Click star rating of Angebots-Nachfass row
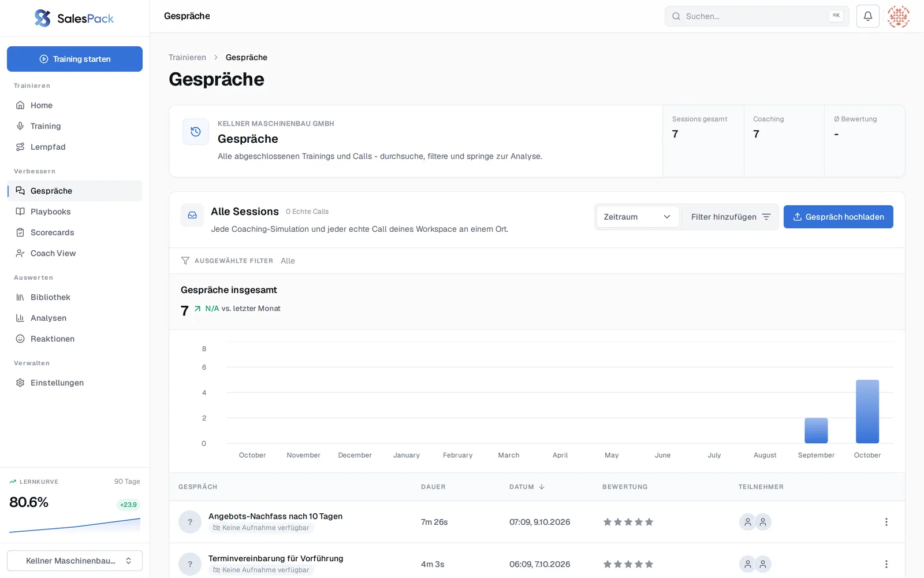 coord(628,522)
